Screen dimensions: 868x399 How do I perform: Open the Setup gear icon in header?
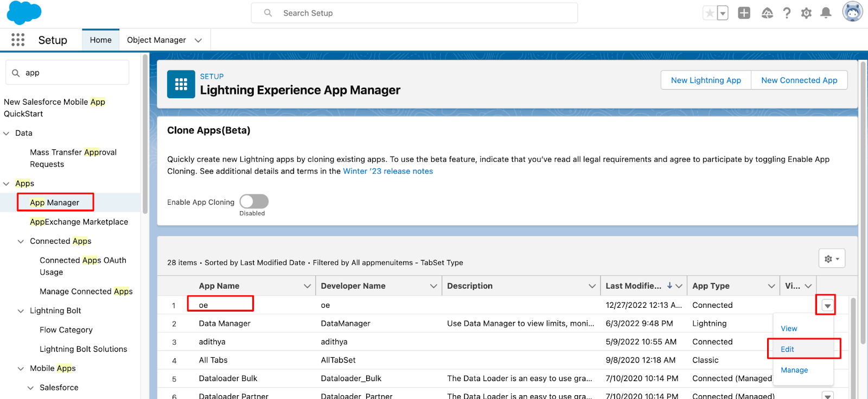pyautogui.click(x=806, y=13)
